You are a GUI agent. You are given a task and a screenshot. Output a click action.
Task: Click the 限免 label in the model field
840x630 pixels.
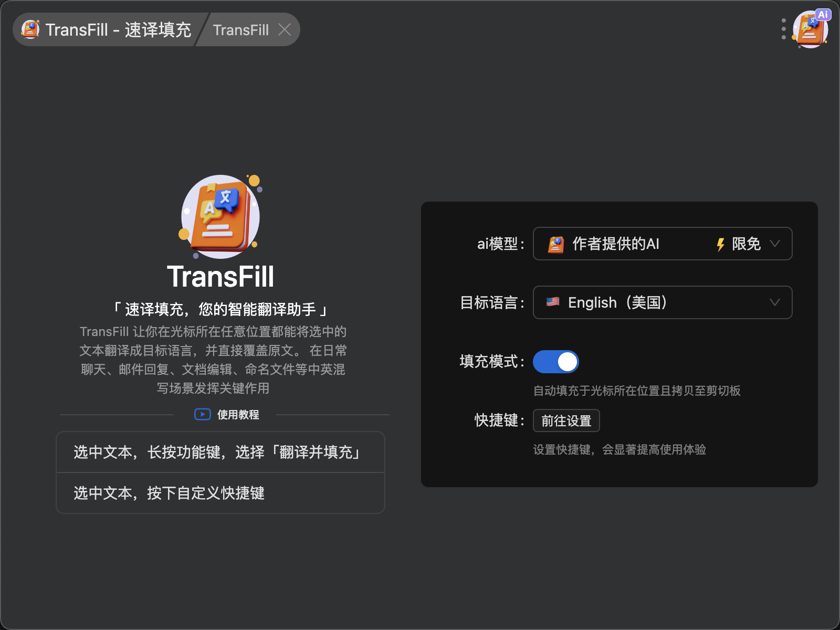tap(746, 244)
